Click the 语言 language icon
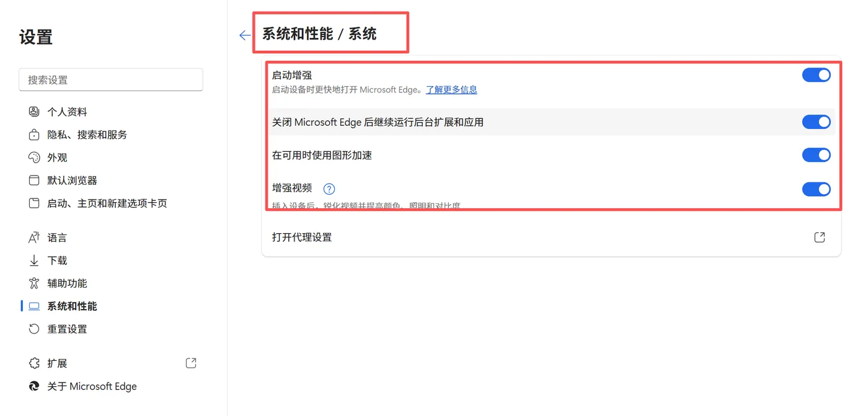The width and height of the screenshot is (868, 416). pos(34,237)
